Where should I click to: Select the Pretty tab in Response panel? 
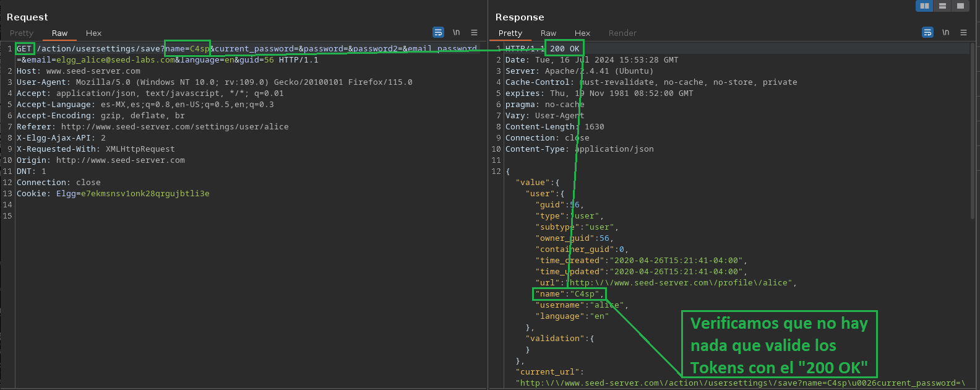pos(510,33)
